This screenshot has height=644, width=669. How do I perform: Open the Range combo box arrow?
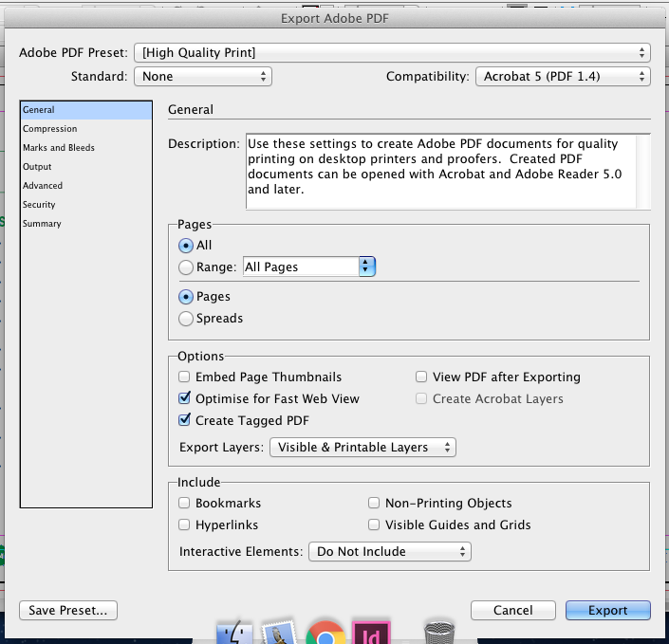click(366, 267)
